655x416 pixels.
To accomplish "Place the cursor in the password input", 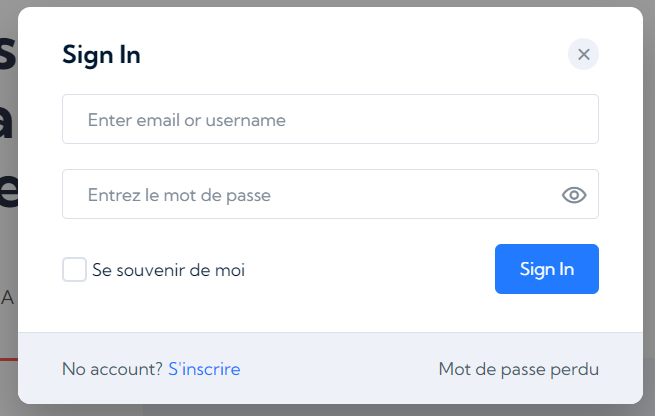I will coord(330,194).
